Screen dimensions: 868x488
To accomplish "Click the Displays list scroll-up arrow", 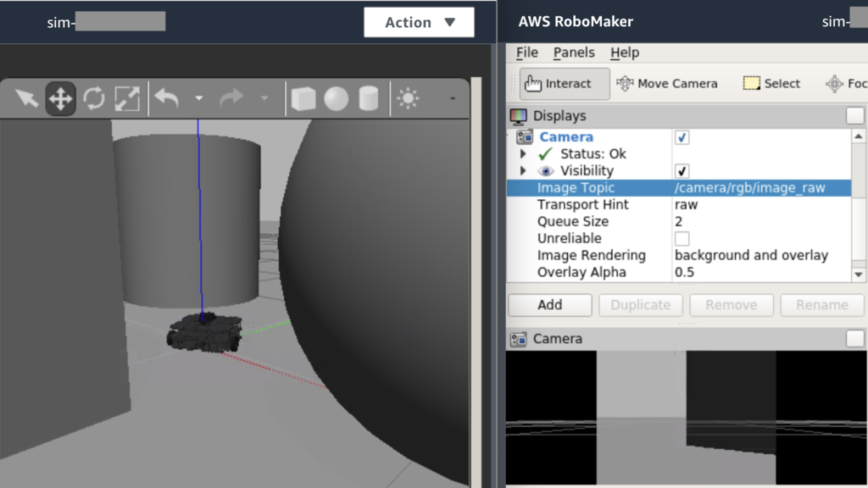I will (x=859, y=136).
